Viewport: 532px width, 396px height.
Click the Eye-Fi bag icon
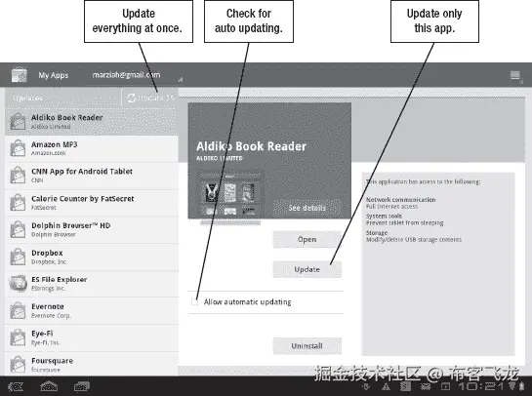(x=18, y=337)
